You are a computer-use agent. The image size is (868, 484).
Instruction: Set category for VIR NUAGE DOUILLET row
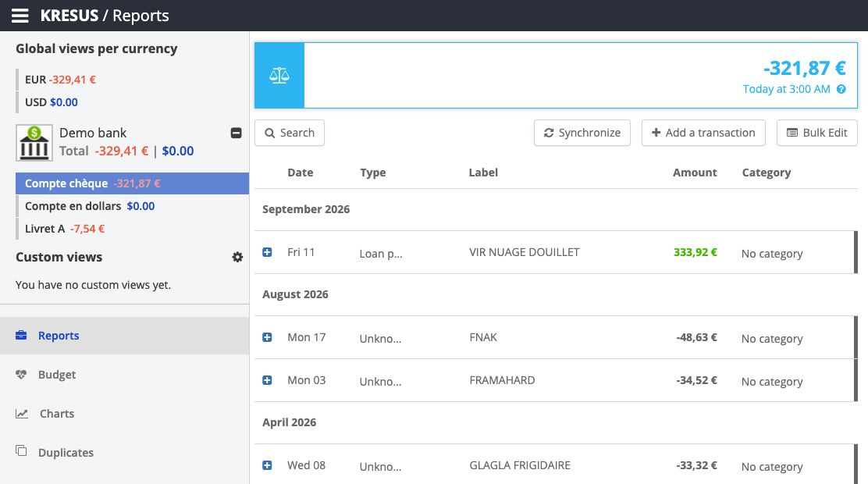tap(772, 254)
